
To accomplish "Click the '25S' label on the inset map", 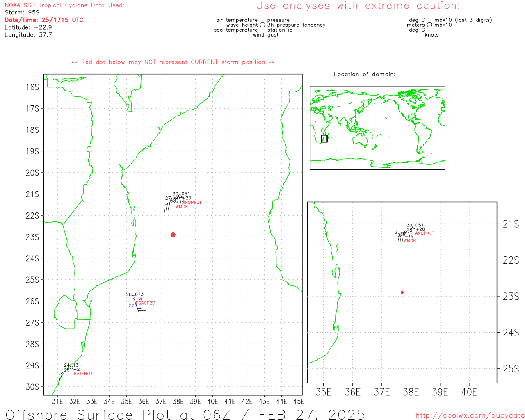I will coord(511,369).
